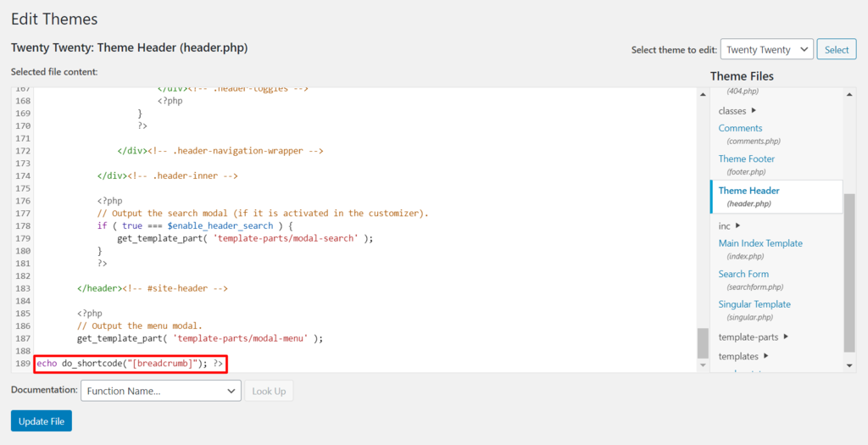Click the Update File button
This screenshot has height=445, width=868.
point(42,421)
